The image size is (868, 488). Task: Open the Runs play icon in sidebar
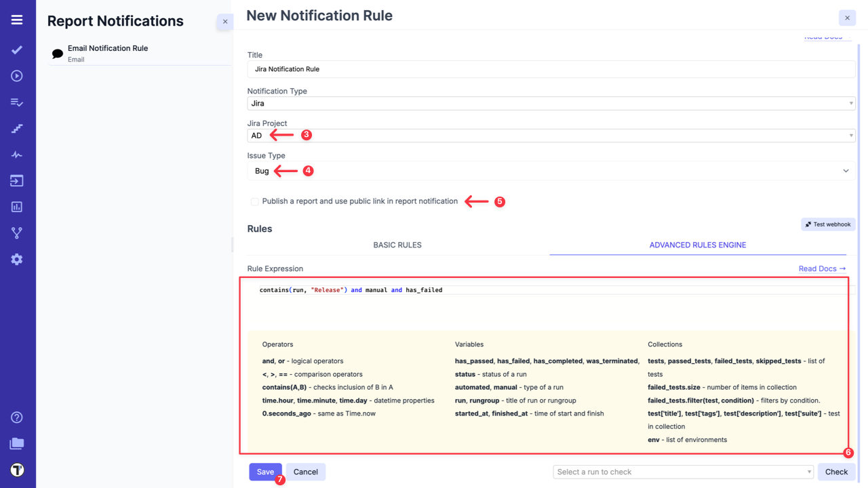[x=17, y=75]
